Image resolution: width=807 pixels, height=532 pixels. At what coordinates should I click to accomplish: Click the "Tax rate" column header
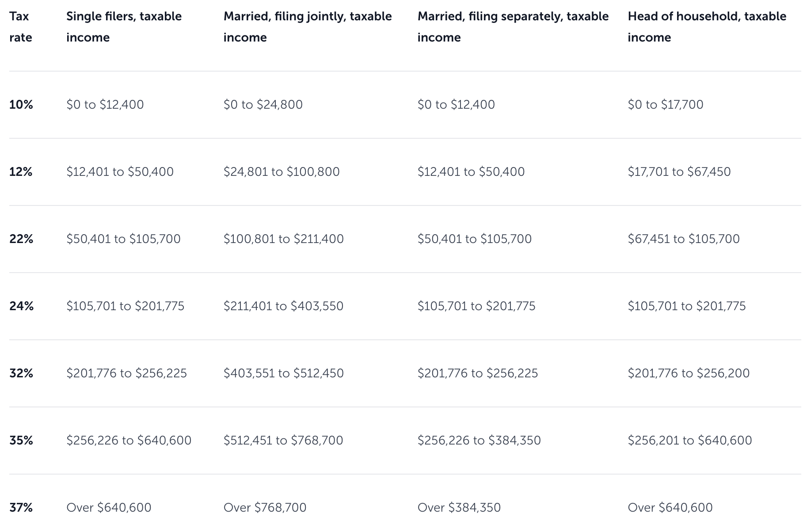(21, 27)
